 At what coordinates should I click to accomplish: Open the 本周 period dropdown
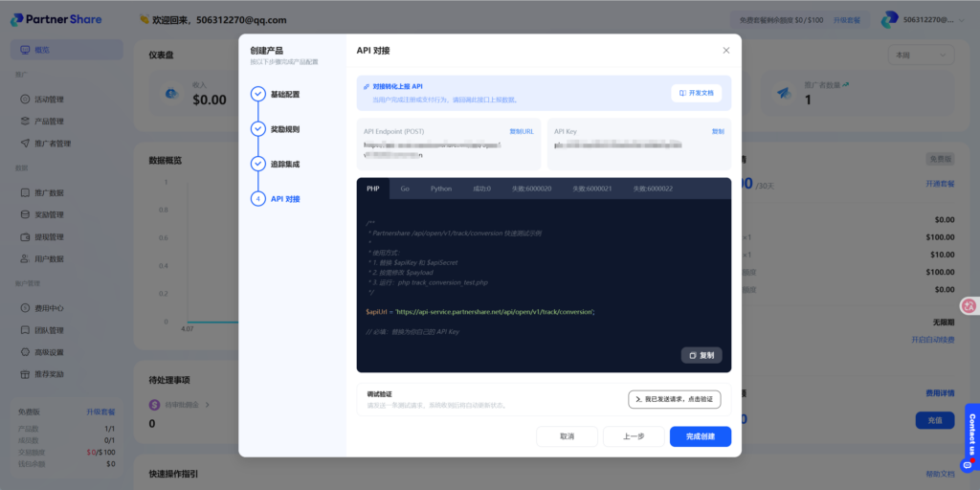point(920,56)
